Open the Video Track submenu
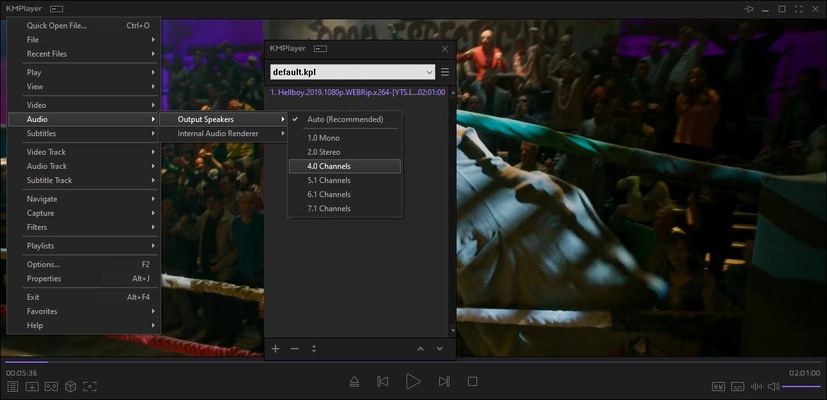The image size is (827, 400). (x=84, y=152)
